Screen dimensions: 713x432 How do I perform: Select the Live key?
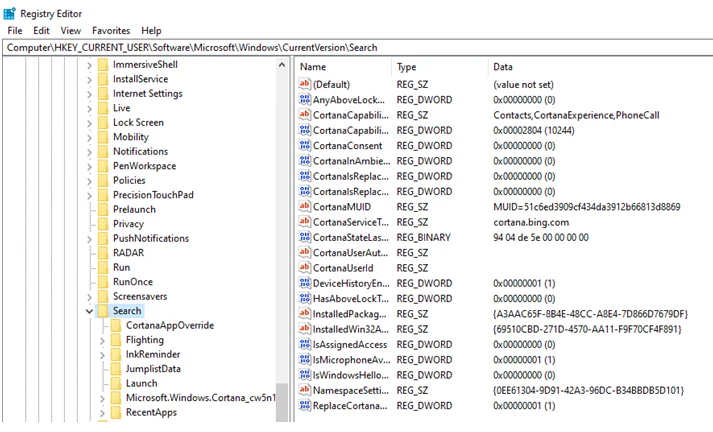coord(121,108)
